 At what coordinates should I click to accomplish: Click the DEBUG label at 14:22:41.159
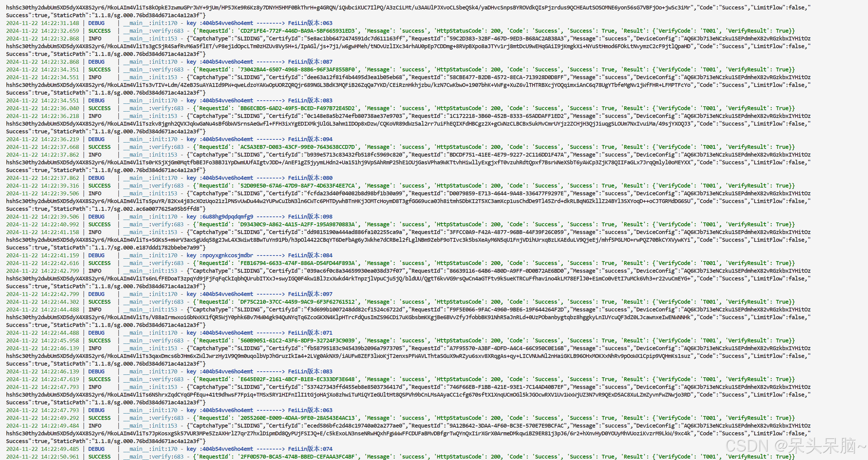tap(96, 256)
